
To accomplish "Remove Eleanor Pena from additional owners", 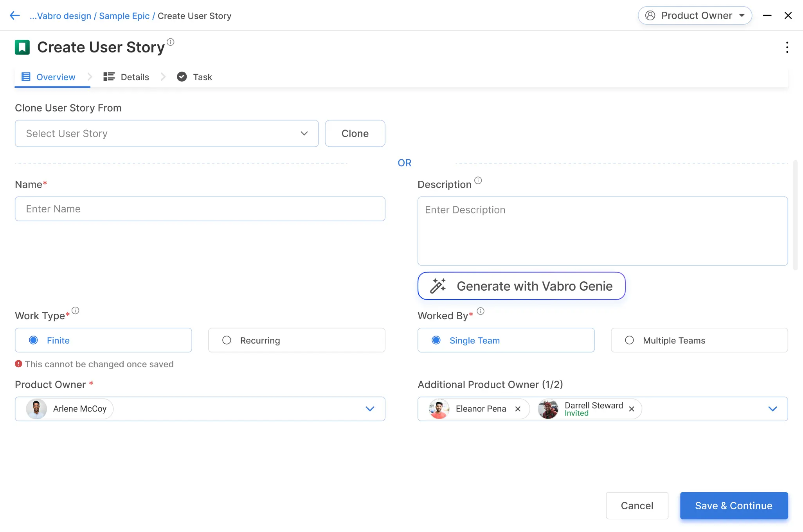I will pos(518,409).
